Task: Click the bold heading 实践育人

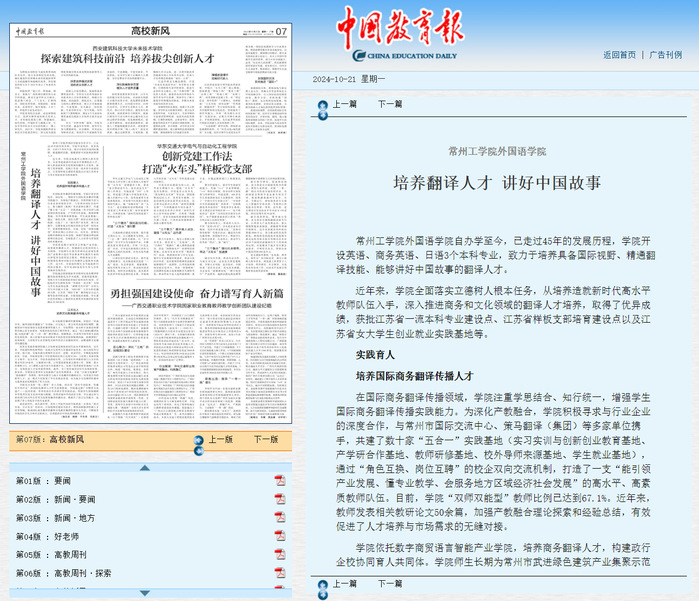Action: point(375,355)
